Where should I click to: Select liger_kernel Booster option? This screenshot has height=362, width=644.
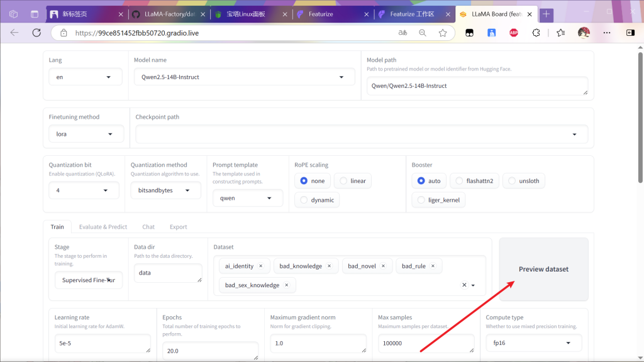438,200
